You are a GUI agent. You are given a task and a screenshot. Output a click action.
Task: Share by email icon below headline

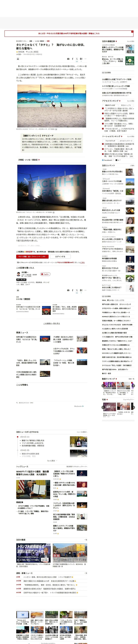point(68,59)
